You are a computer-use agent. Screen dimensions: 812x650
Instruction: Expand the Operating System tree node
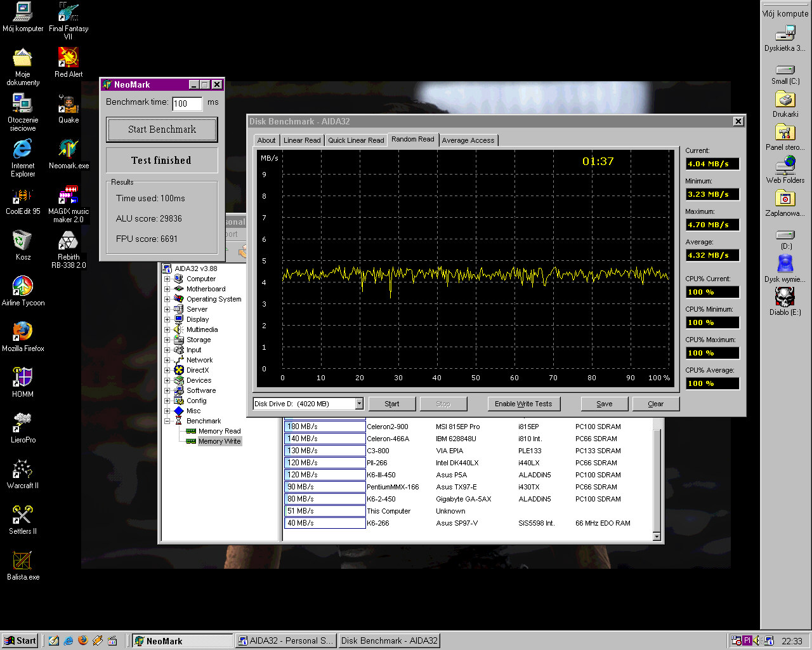pos(167,299)
